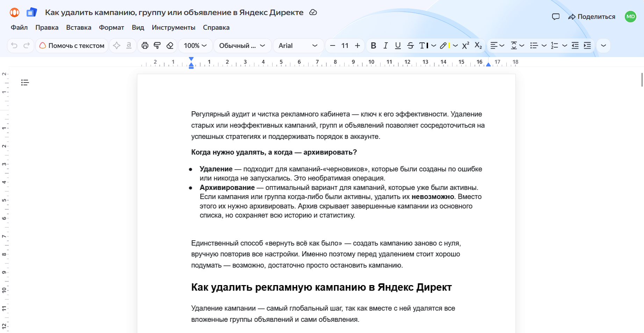Click the cloud save status icon
This screenshot has width=644, height=333.
[313, 12]
